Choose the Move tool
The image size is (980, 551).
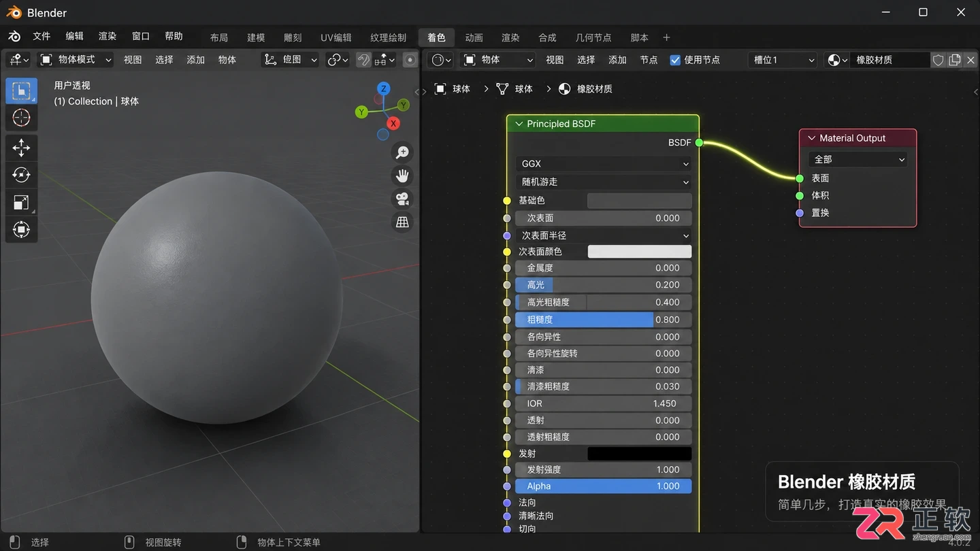coord(21,148)
